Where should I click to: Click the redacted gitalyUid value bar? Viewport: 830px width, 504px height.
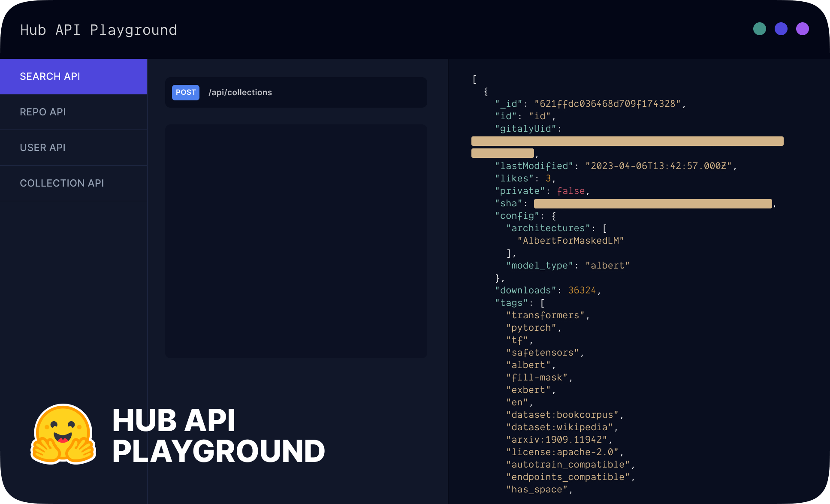(627, 141)
